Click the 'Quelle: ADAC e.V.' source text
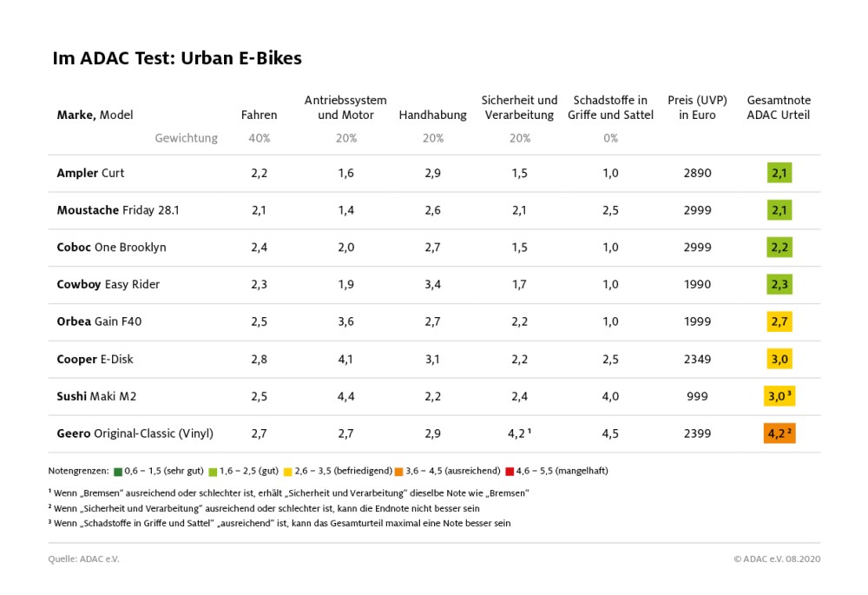Viewport: 868px width, 595px height. click(x=83, y=559)
